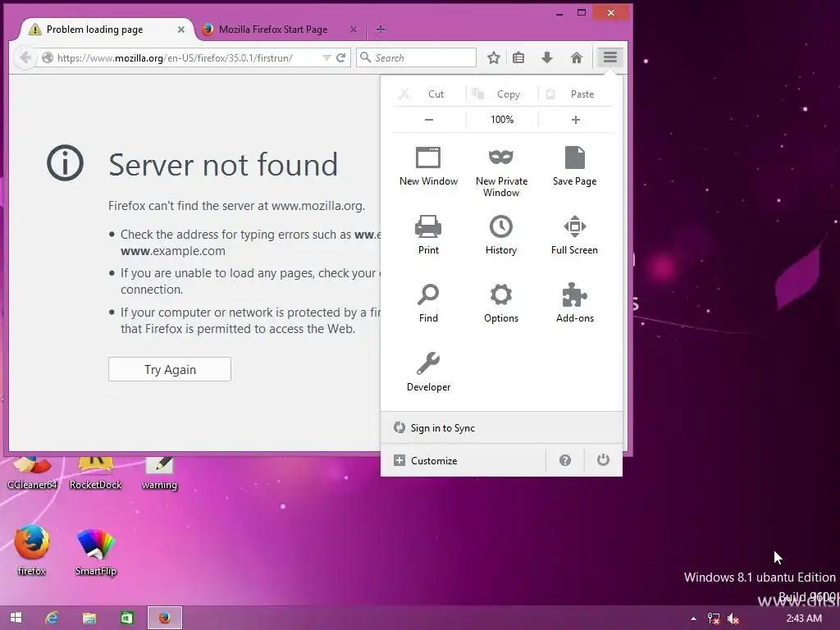Click the Server not found heading
The image size is (840, 630).
click(223, 164)
